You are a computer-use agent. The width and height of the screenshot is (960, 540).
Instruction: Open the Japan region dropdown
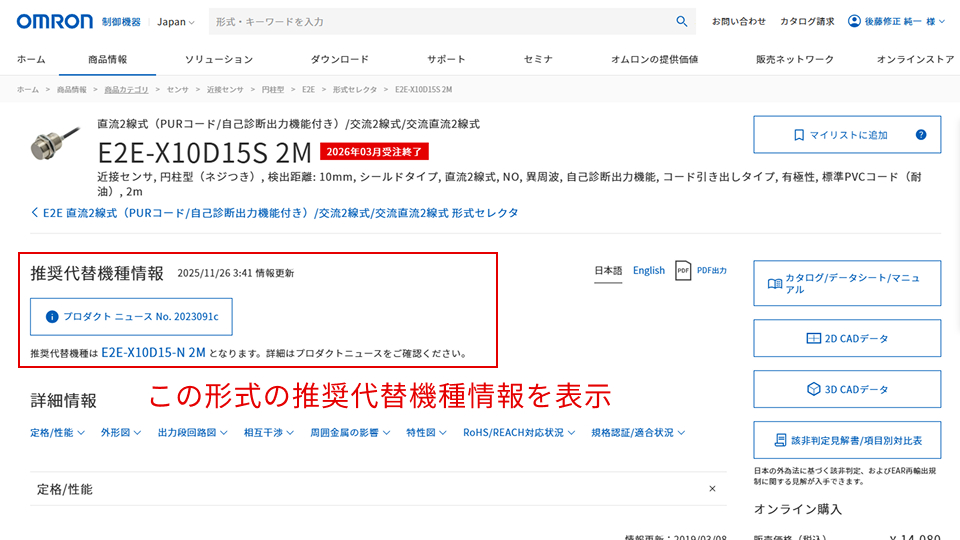coord(176,22)
